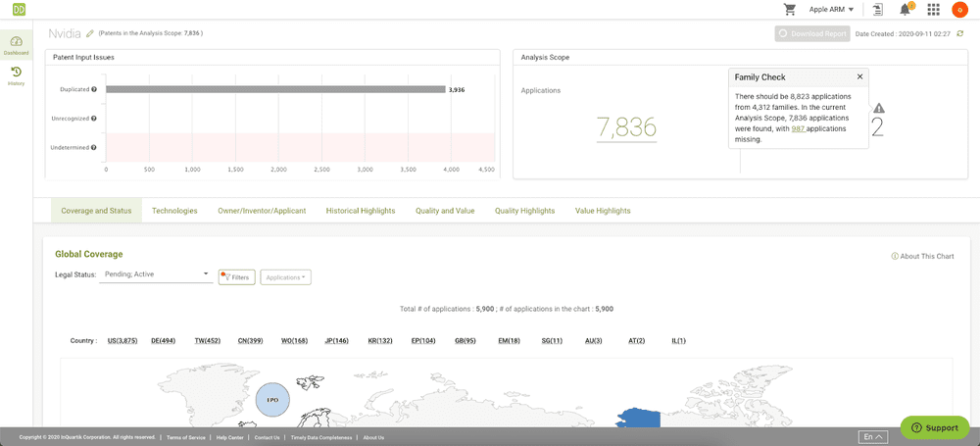Open the History sidebar icon
The height and width of the screenshot is (446, 980).
tap(17, 75)
